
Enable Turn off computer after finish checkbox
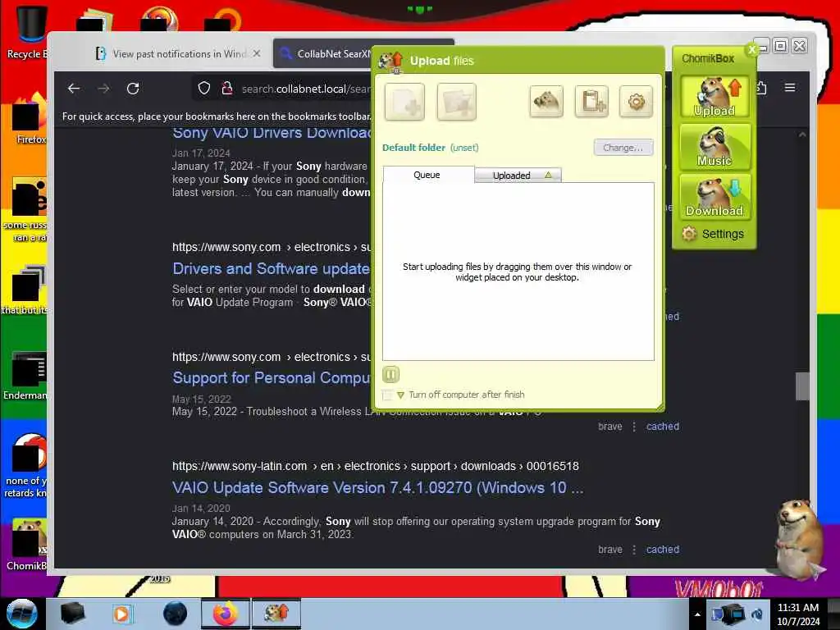point(387,395)
